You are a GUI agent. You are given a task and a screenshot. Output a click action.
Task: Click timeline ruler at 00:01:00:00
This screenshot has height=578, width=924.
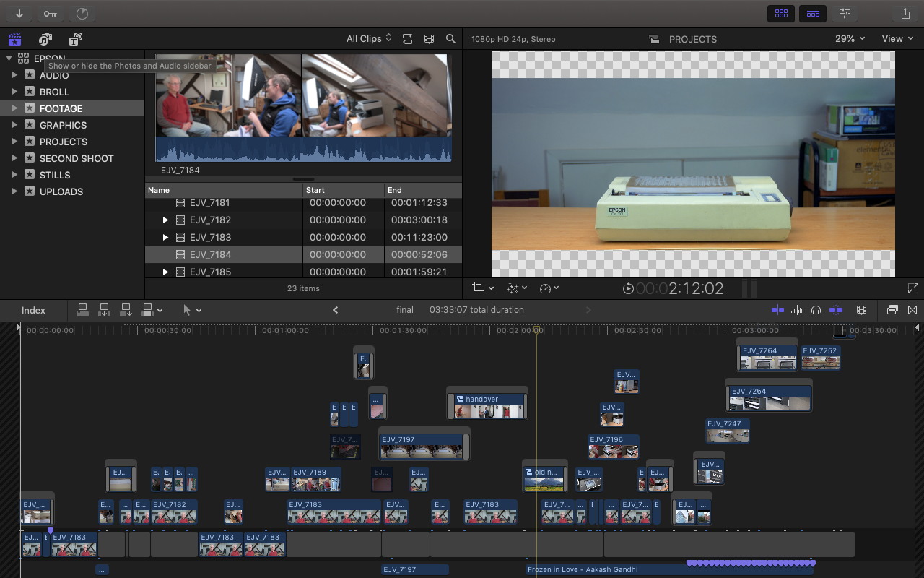pyautogui.click(x=285, y=329)
